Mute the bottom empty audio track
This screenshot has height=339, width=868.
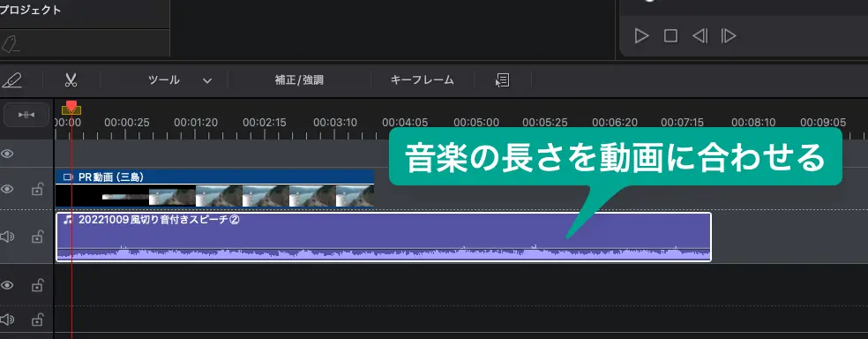pos(7,320)
